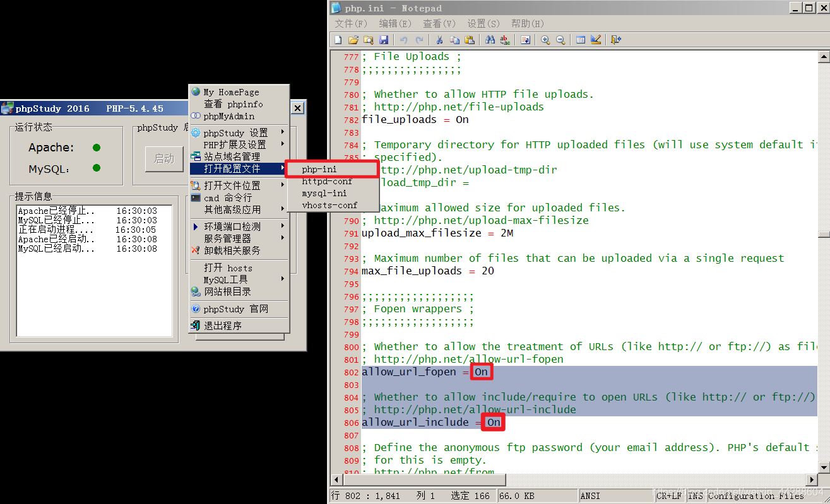Image resolution: width=830 pixels, height=504 pixels.
Task: Expand 服务管理器 submenu
Action: point(239,238)
